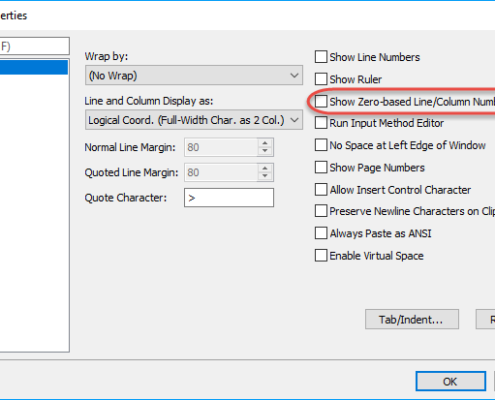The height and width of the screenshot is (400, 495).
Task: Enable Allow Insert Control Character
Action: click(x=321, y=189)
